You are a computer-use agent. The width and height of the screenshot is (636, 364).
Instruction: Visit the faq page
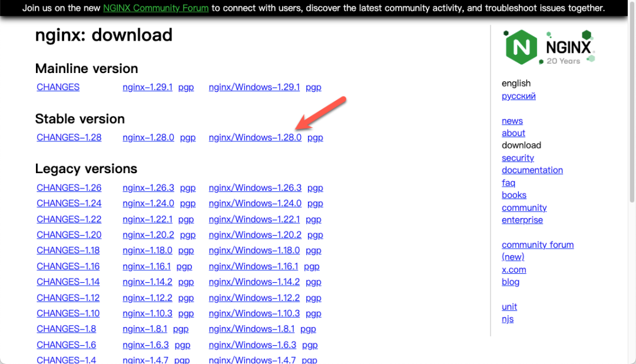click(508, 183)
